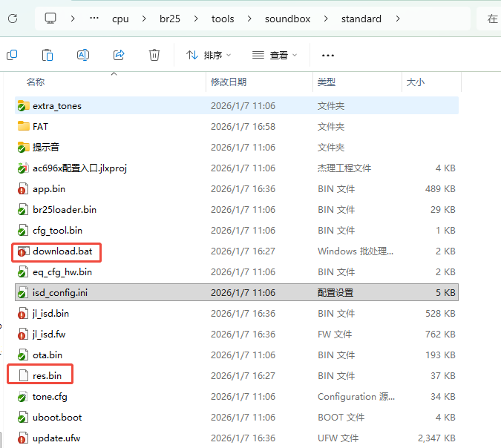Viewport: 501px width, 448px height.
Task: Go to the tools folder in the breadcrumb
Action: click(x=223, y=19)
